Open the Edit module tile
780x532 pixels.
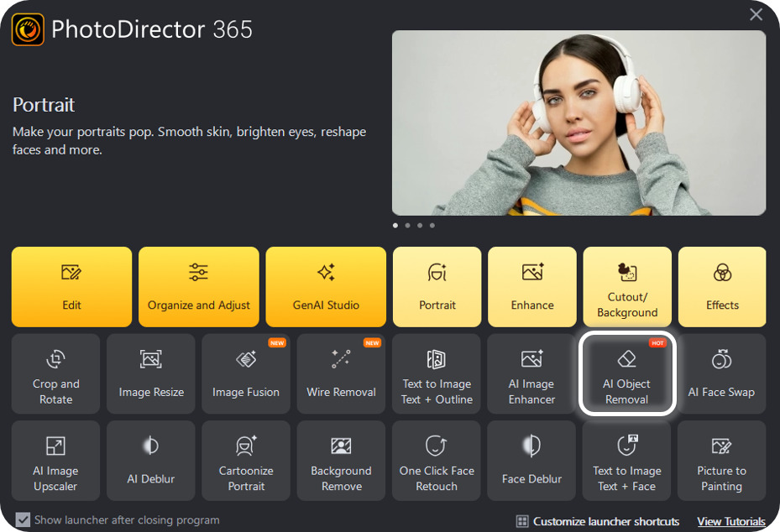71,287
